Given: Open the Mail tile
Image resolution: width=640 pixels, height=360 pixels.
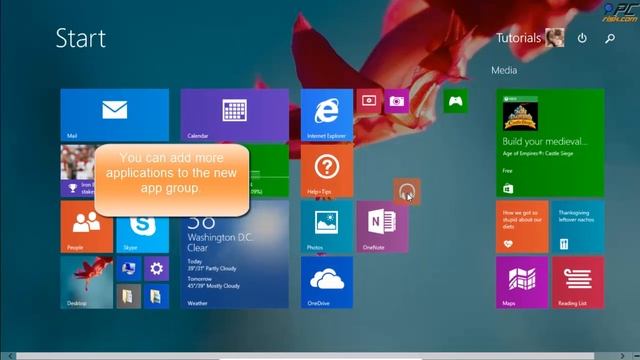Looking at the screenshot, I should click(115, 115).
